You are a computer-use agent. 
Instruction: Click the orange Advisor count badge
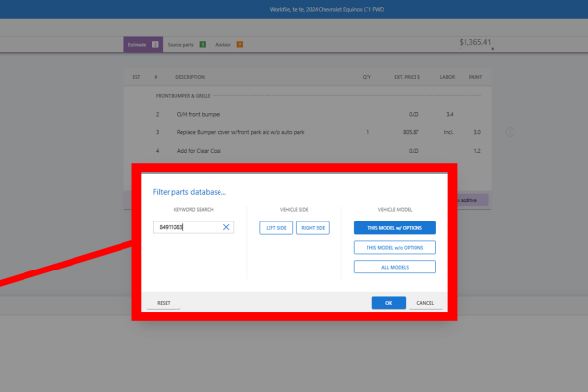click(x=240, y=45)
